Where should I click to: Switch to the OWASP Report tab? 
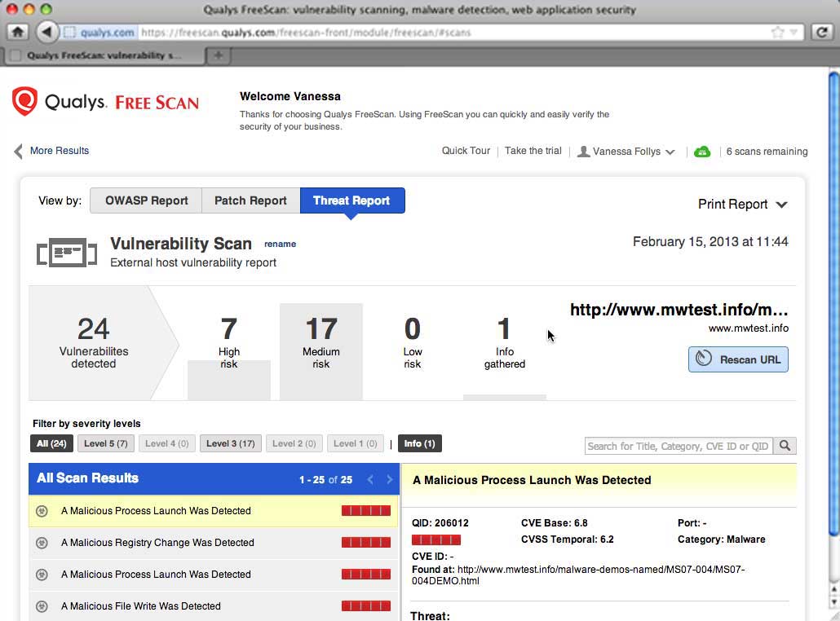146,200
